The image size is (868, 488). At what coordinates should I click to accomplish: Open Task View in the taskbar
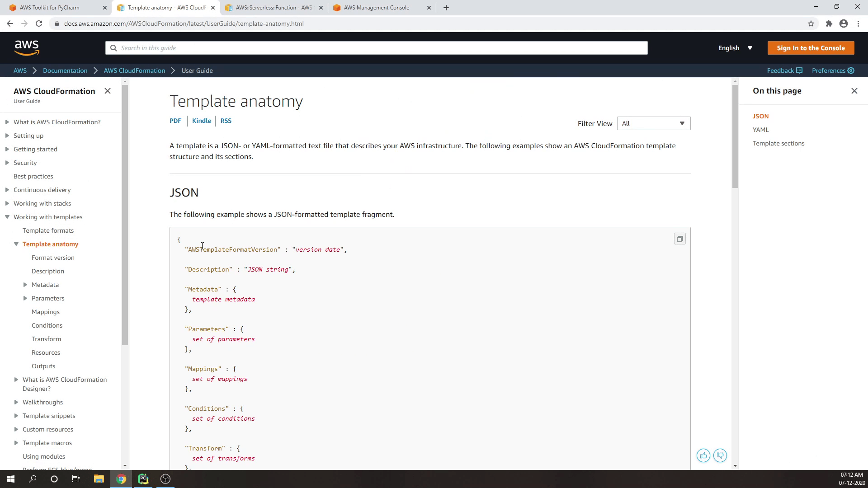[76, 479]
